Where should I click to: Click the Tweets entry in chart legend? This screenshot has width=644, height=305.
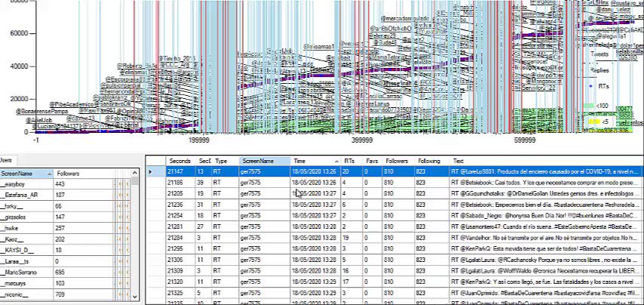[x=600, y=54]
